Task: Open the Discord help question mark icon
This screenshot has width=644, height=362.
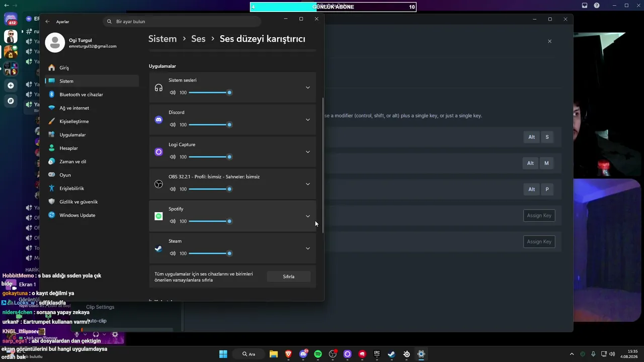Action: click(x=597, y=6)
